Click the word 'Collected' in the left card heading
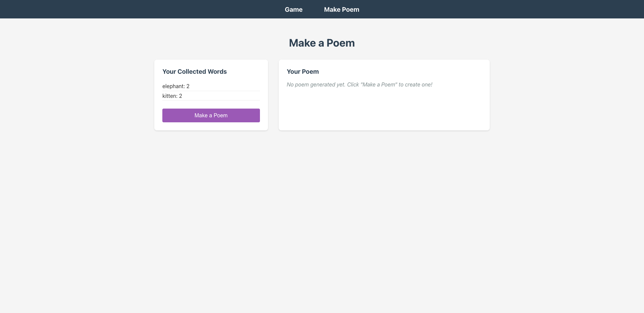Image resolution: width=644 pixels, height=313 pixels. coord(192,72)
